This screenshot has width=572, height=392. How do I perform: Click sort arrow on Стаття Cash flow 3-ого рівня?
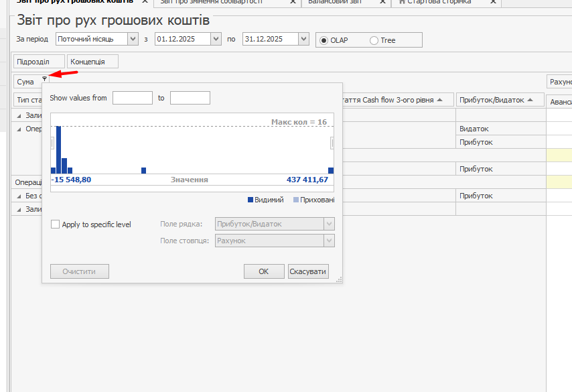click(x=440, y=100)
